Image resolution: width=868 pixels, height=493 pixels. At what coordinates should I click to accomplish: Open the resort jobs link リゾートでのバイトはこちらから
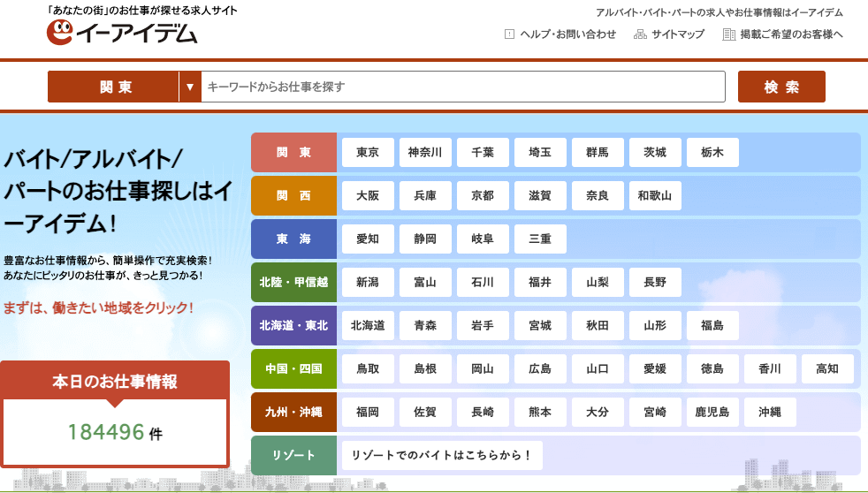(x=442, y=455)
